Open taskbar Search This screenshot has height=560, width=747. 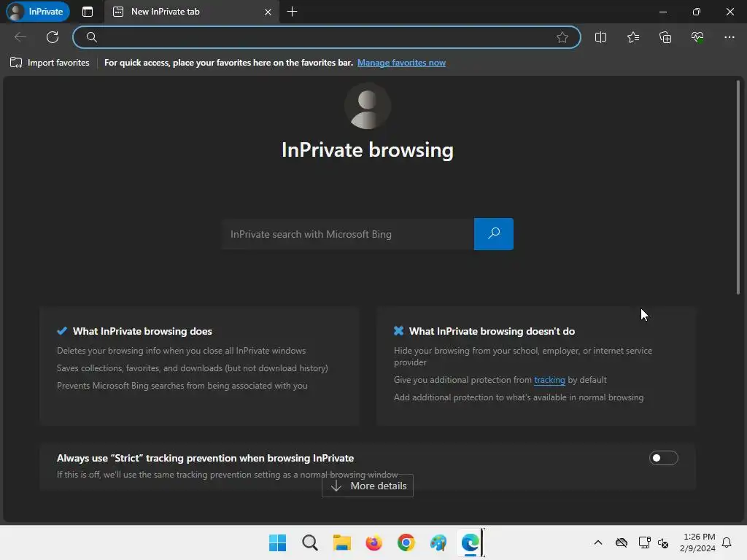click(309, 542)
